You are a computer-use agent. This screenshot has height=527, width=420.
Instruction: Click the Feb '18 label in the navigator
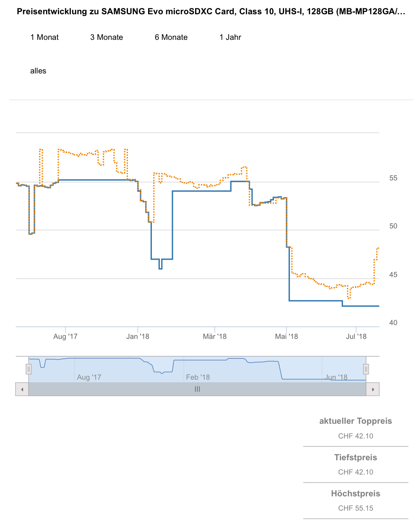[198, 377]
